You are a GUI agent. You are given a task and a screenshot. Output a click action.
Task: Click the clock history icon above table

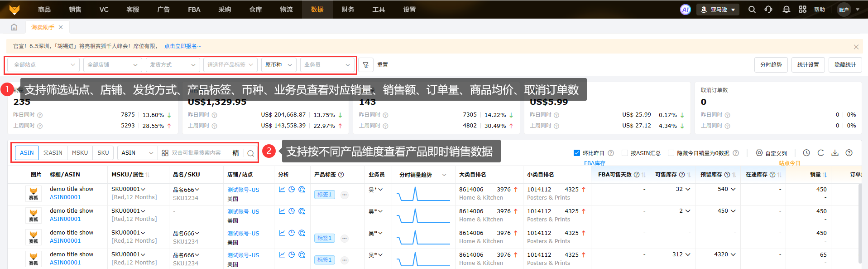tap(806, 153)
